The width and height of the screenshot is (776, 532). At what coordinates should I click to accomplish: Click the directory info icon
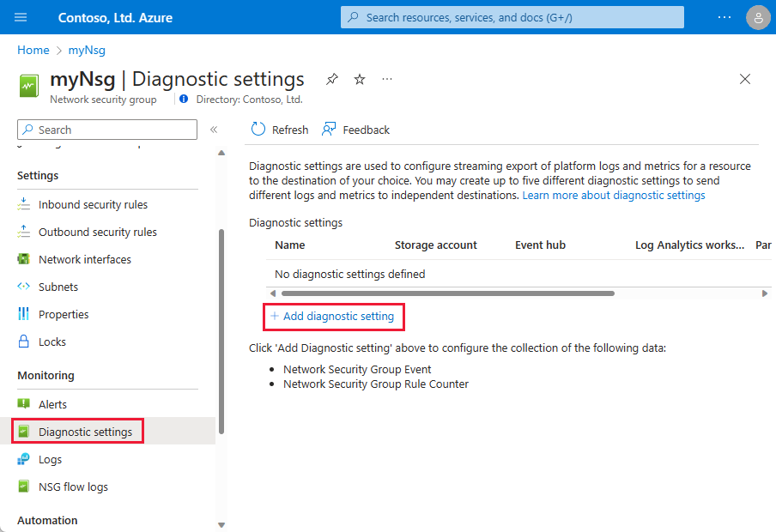183,100
